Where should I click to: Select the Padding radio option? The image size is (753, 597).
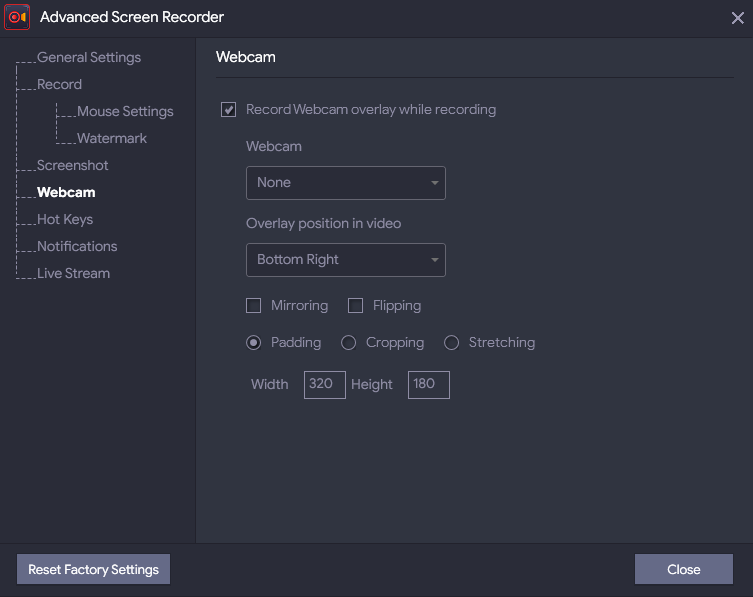tap(254, 343)
